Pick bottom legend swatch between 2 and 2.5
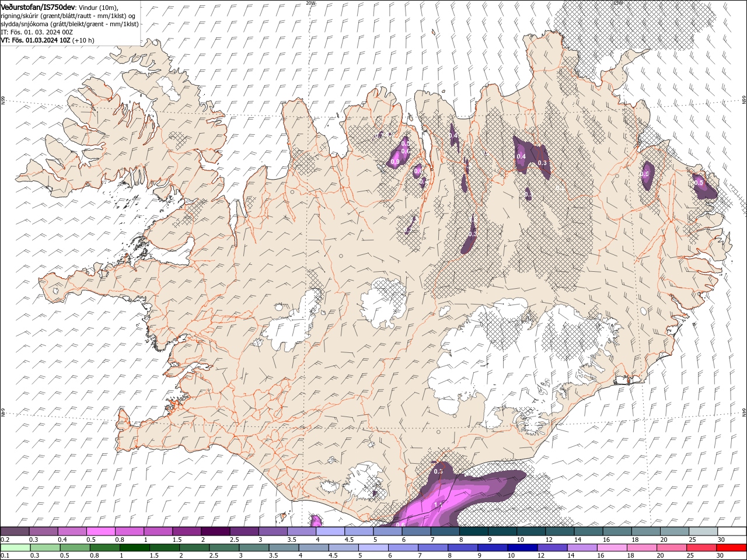The image size is (747, 560). pos(194,548)
